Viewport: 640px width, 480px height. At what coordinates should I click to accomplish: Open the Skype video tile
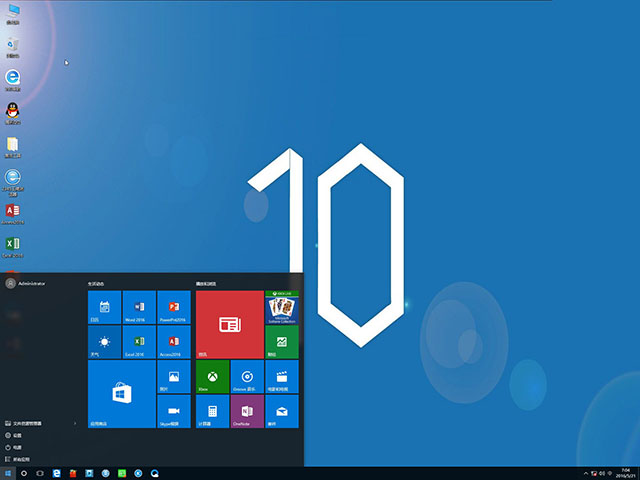point(174,411)
